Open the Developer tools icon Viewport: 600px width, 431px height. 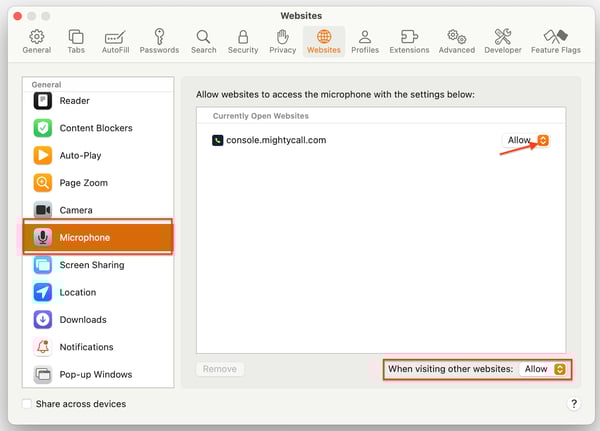503,37
